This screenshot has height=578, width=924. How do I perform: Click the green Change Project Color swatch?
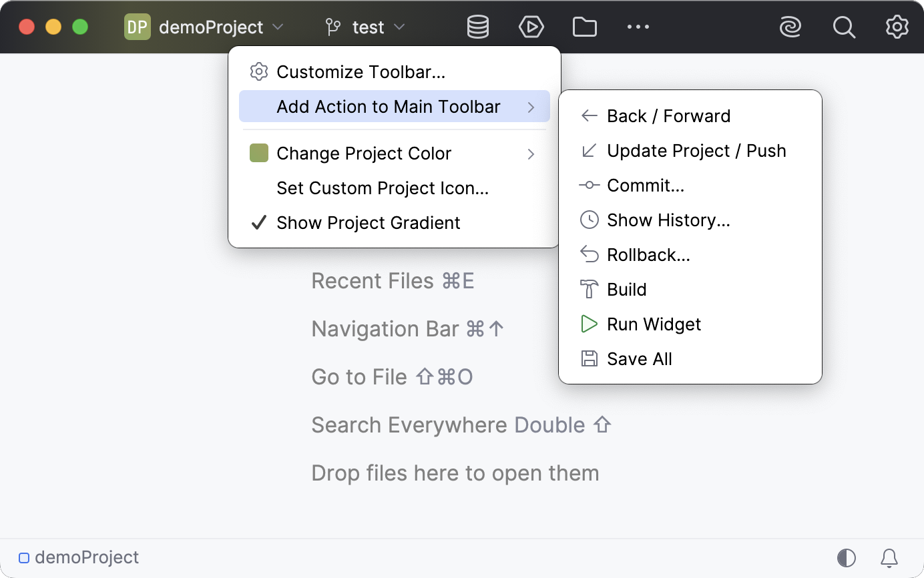259,154
